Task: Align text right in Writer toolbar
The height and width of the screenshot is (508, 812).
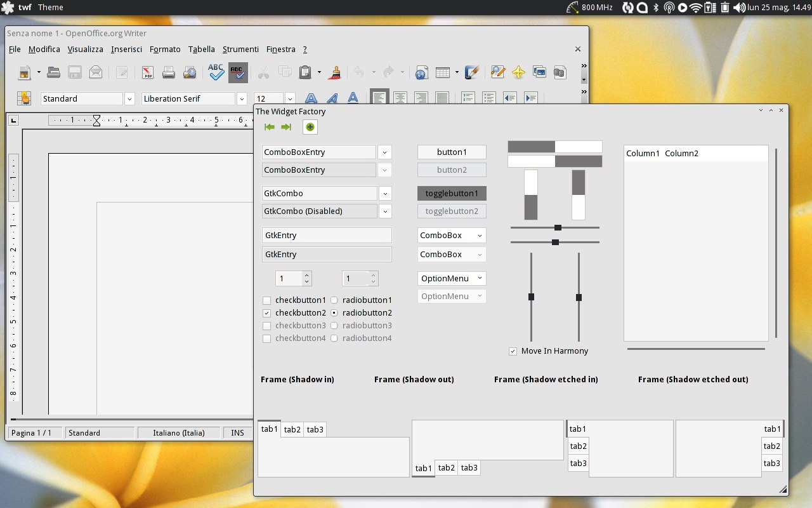Action: point(421,98)
